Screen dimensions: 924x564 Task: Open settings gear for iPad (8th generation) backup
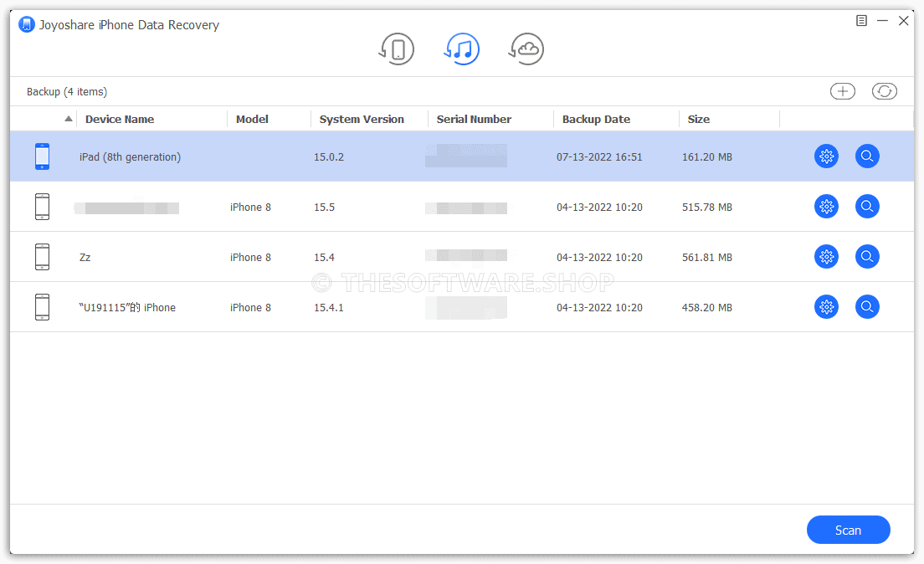[x=827, y=156]
